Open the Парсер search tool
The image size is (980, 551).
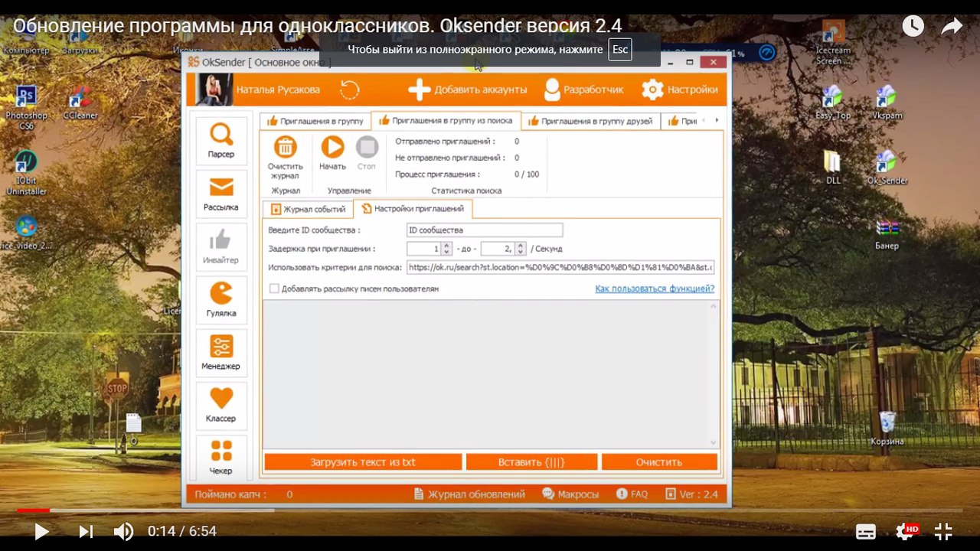(221, 141)
